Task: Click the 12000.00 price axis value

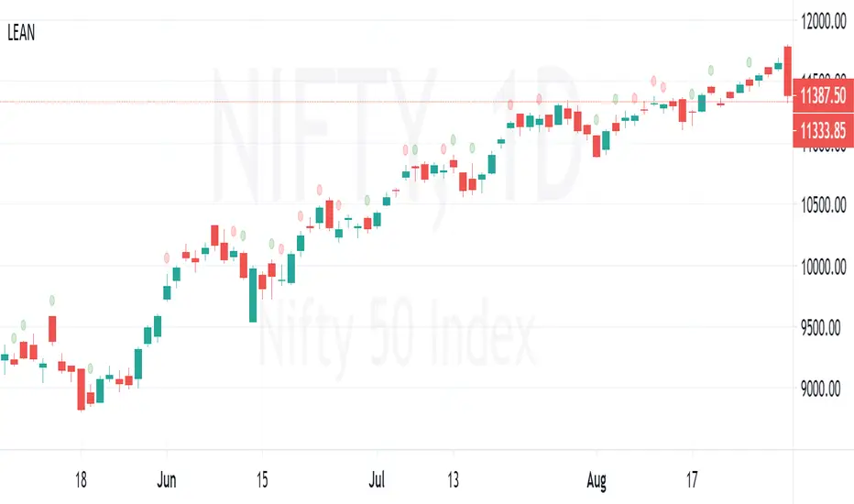Action: click(823, 21)
